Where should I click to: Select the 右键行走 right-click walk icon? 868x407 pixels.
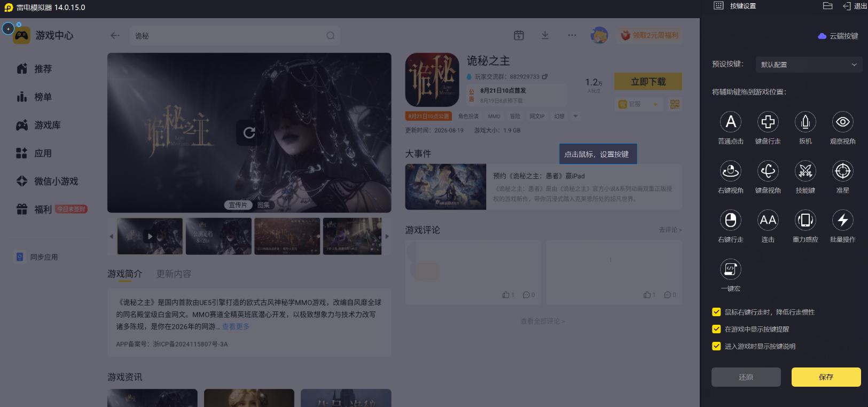(731, 220)
